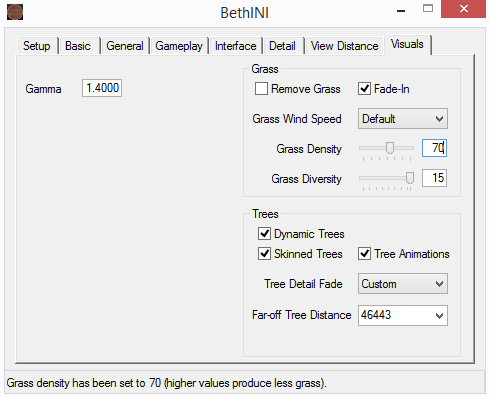Click the Grass Diversity value field
The image size is (489, 397).
[x=434, y=178]
